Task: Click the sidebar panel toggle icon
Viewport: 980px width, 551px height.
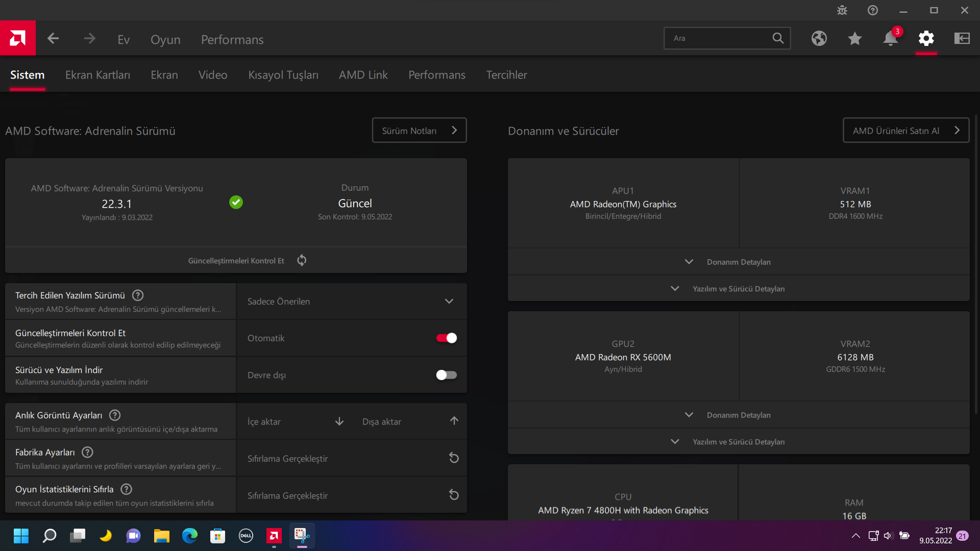Action: pyautogui.click(x=962, y=38)
